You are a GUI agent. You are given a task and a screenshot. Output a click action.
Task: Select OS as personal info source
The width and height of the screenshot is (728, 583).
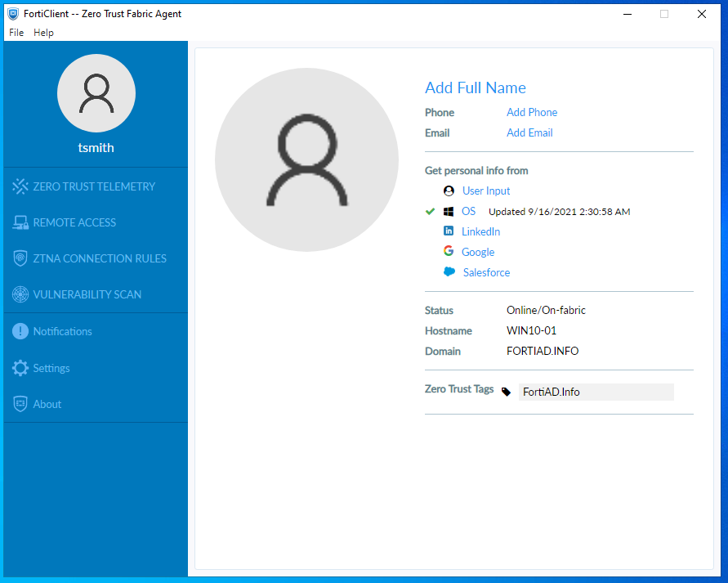(x=468, y=211)
